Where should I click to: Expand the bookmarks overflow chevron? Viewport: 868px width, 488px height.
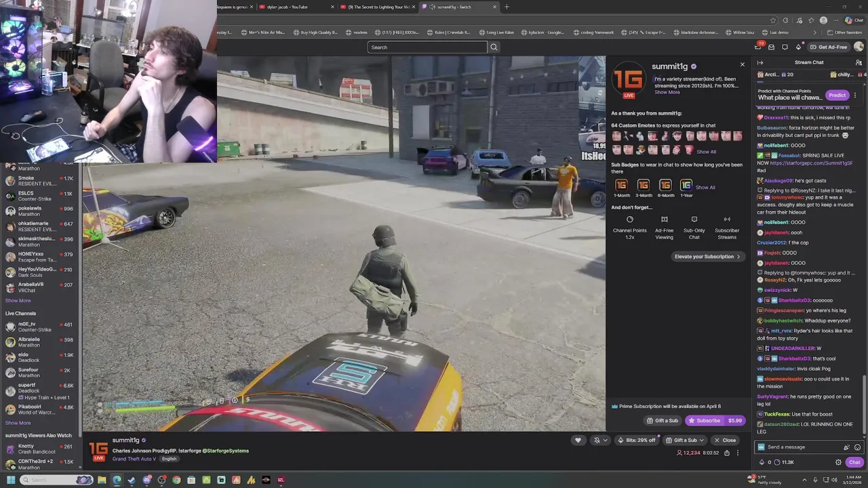[816, 32]
